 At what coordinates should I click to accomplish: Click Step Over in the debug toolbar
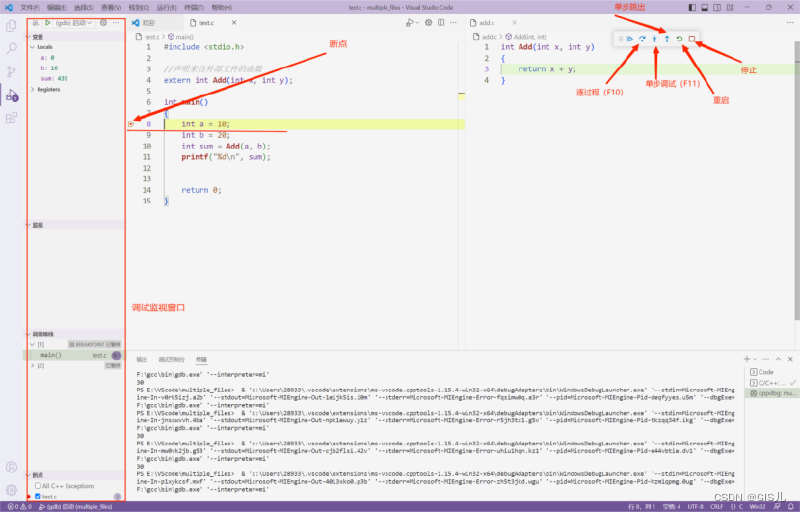tap(642, 39)
